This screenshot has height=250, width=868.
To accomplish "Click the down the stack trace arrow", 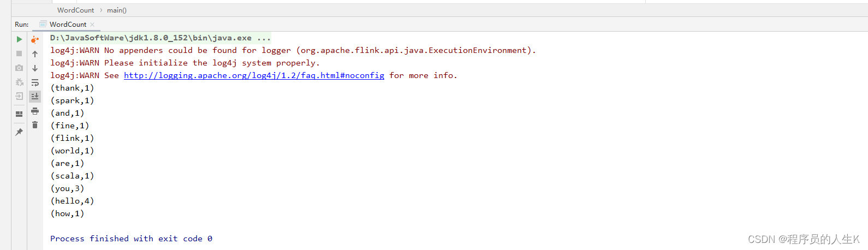I will coord(35,68).
